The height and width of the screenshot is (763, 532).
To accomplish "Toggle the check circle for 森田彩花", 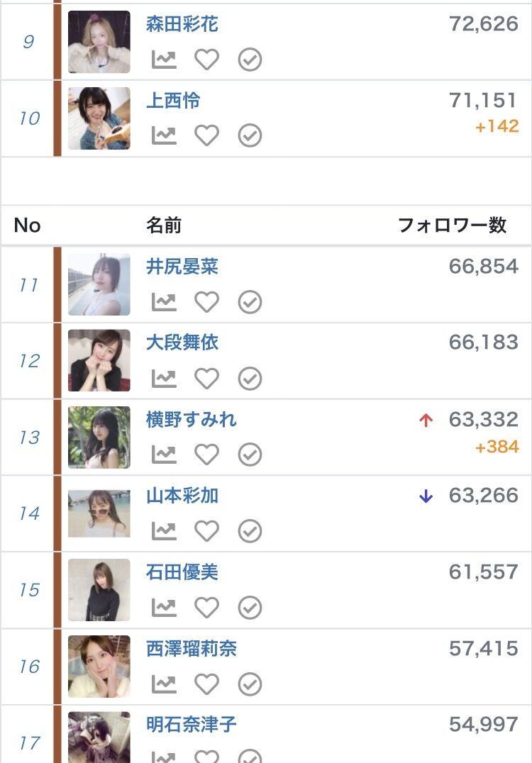I will point(250,60).
